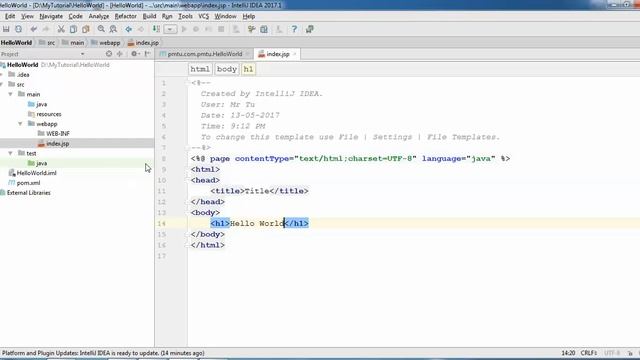
Task: Click the Paste clipboard icon
Action: (x=85, y=29)
